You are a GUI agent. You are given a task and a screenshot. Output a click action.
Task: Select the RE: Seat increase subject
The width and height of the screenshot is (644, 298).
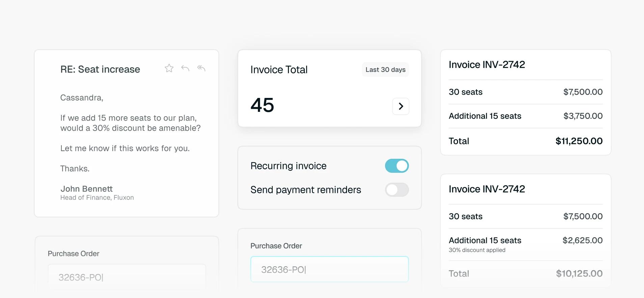click(x=100, y=69)
